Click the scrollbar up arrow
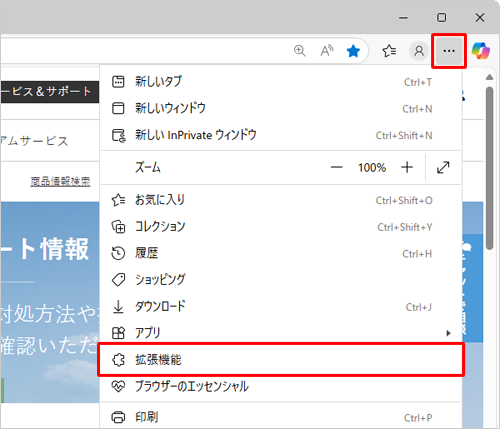Viewport: 500px width, 429px height. [x=489, y=77]
